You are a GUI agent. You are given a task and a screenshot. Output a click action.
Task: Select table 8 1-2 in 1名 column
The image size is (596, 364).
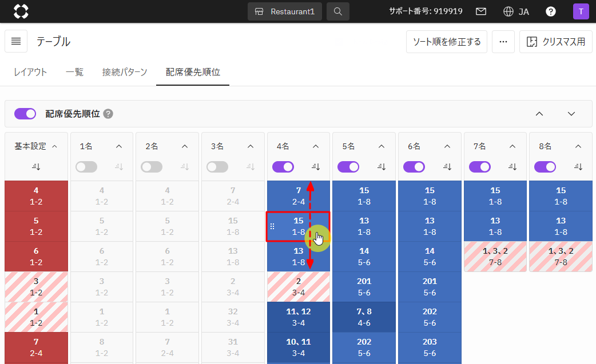[x=101, y=347]
